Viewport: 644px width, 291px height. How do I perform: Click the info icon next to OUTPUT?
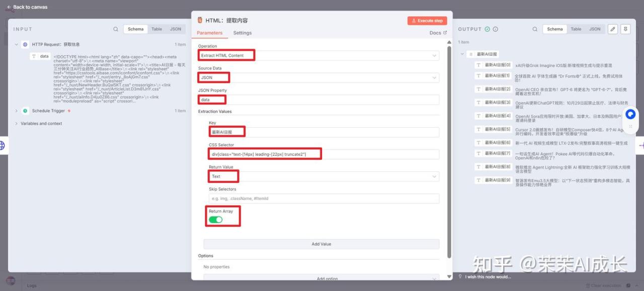coord(496,29)
